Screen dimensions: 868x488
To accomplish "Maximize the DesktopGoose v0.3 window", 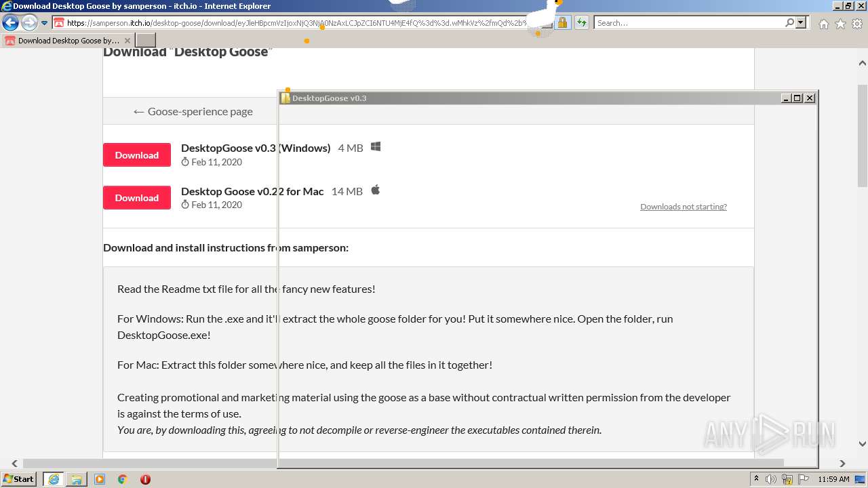I will click(797, 98).
